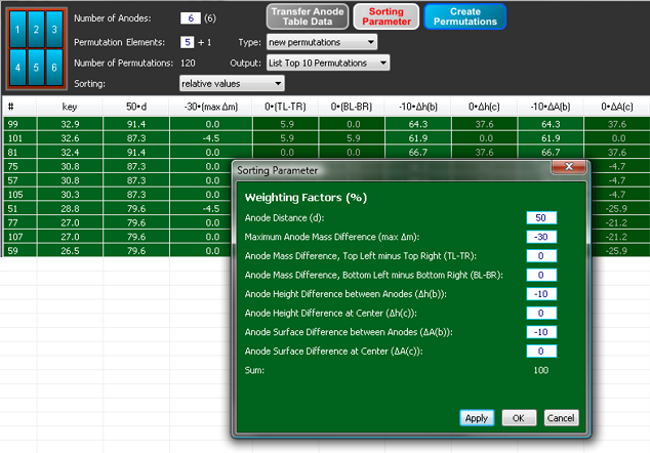Select anode tile 3 in layout
The height and width of the screenshot is (453, 650).
coord(54,29)
